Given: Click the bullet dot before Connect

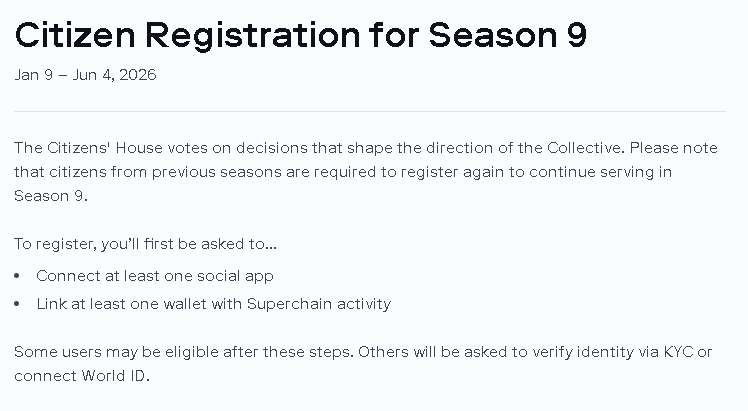Looking at the screenshot, I should pos(18,276).
